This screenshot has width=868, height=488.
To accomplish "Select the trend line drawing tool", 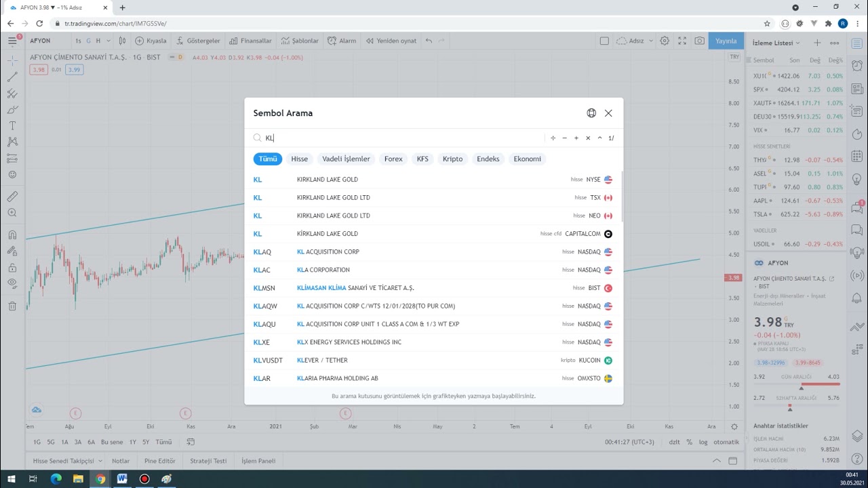I will point(12,77).
